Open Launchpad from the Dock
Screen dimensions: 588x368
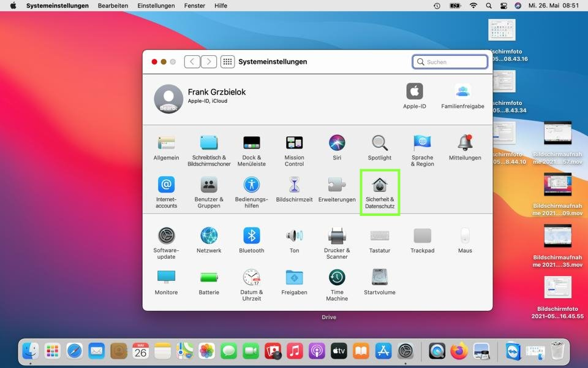[53, 351]
